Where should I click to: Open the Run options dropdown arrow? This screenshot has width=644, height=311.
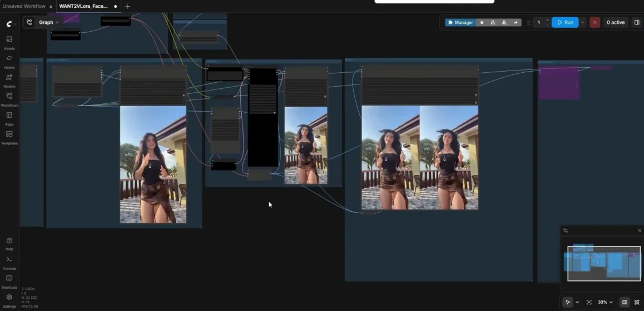tap(582, 23)
